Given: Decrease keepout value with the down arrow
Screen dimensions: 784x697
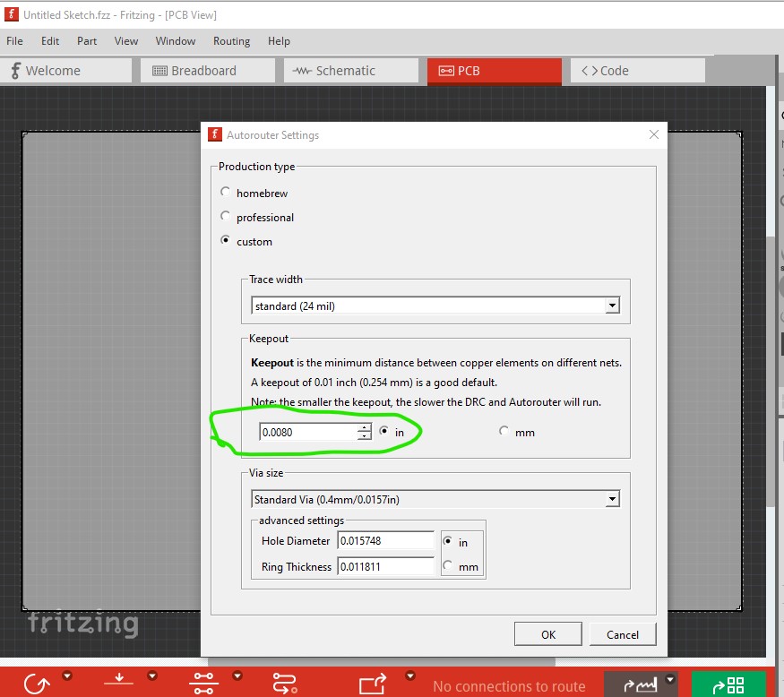Looking at the screenshot, I should (x=365, y=436).
